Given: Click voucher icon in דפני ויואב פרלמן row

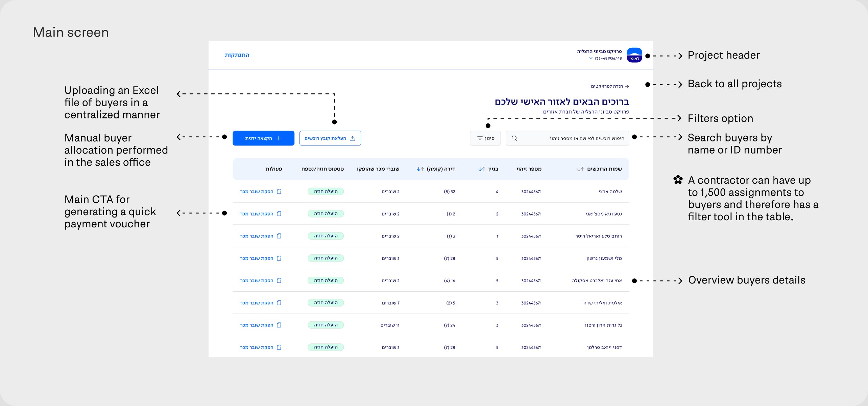Looking at the screenshot, I should pos(279,347).
